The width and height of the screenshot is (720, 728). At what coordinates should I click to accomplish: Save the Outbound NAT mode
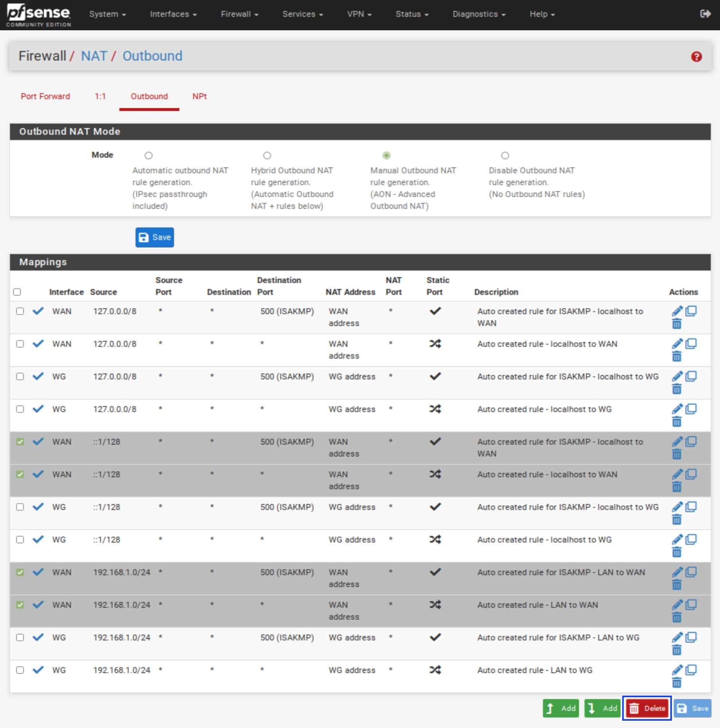click(154, 237)
